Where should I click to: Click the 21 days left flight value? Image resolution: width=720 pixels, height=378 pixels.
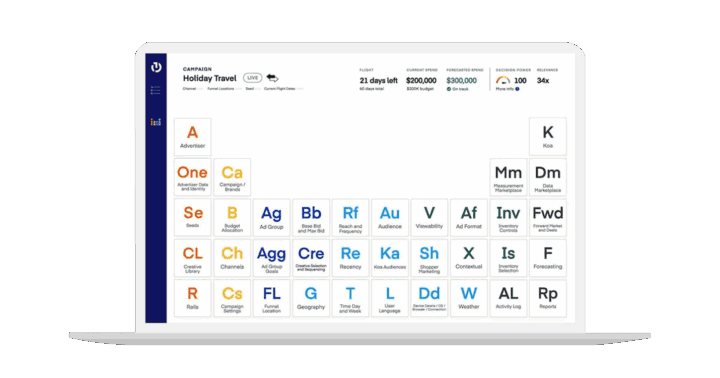click(378, 80)
